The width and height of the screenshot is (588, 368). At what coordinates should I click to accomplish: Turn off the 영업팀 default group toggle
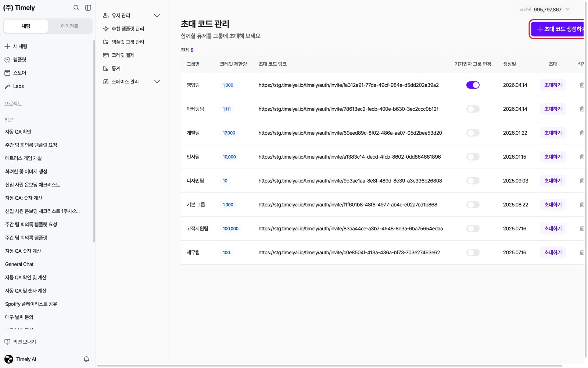[473, 85]
